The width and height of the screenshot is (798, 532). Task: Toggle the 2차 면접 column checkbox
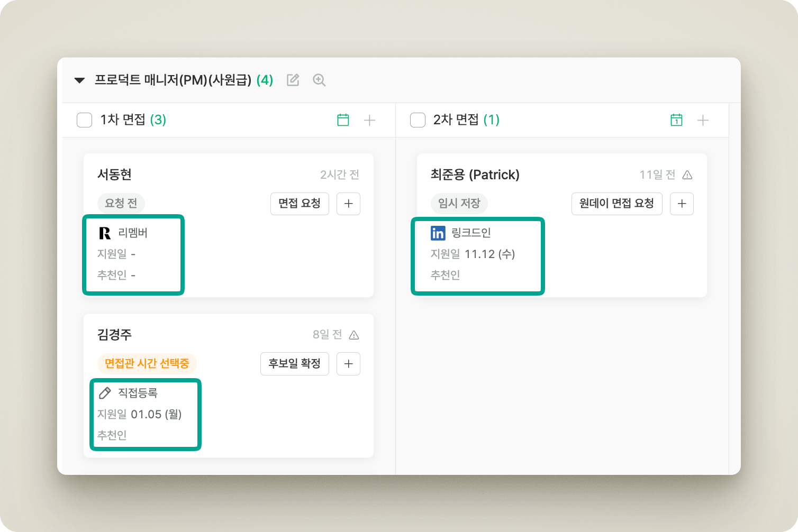click(x=418, y=120)
